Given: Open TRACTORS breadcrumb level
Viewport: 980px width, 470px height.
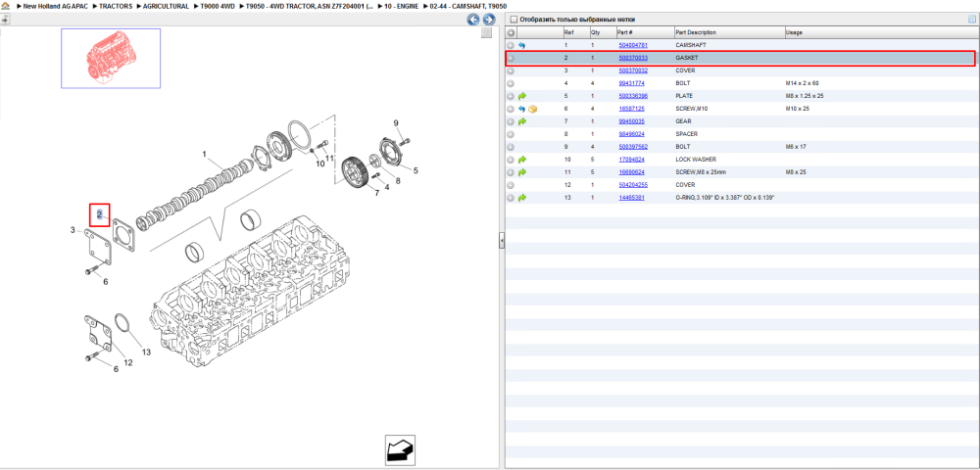Looking at the screenshot, I should [x=116, y=6].
